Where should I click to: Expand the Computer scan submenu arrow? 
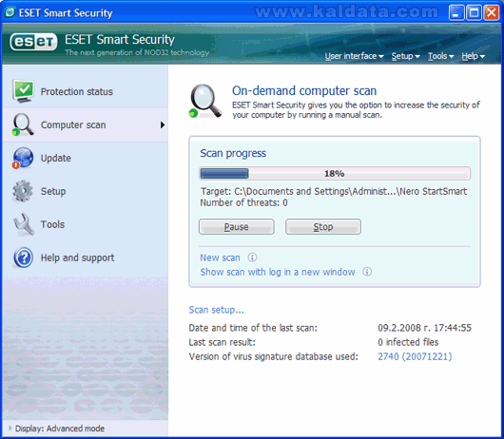(x=163, y=124)
